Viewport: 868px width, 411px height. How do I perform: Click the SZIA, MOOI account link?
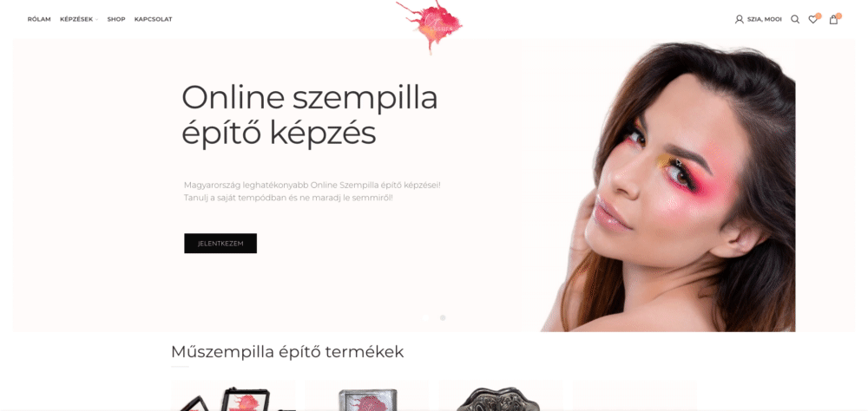click(x=765, y=19)
